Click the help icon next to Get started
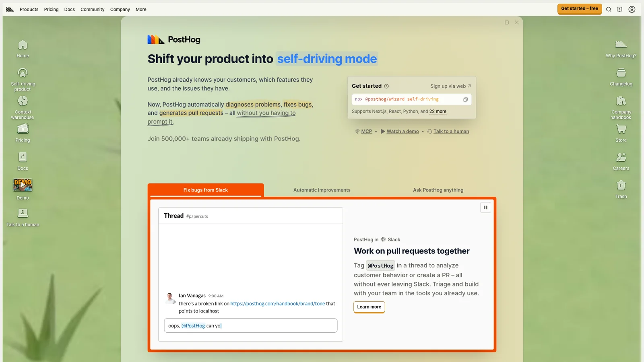The image size is (644, 362). click(386, 86)
